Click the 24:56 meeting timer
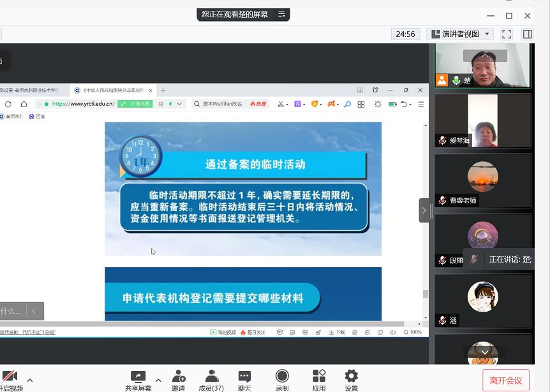 click(405, 34)
